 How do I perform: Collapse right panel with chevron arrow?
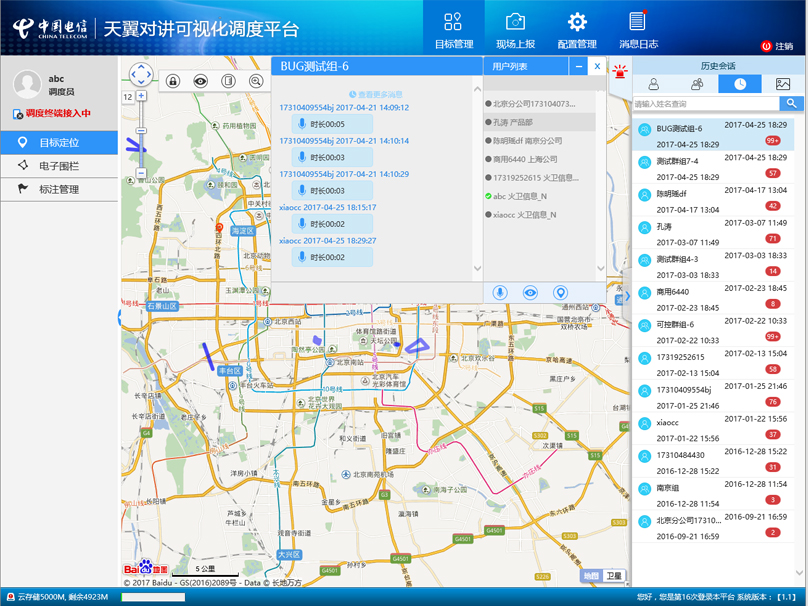(627, 296)
